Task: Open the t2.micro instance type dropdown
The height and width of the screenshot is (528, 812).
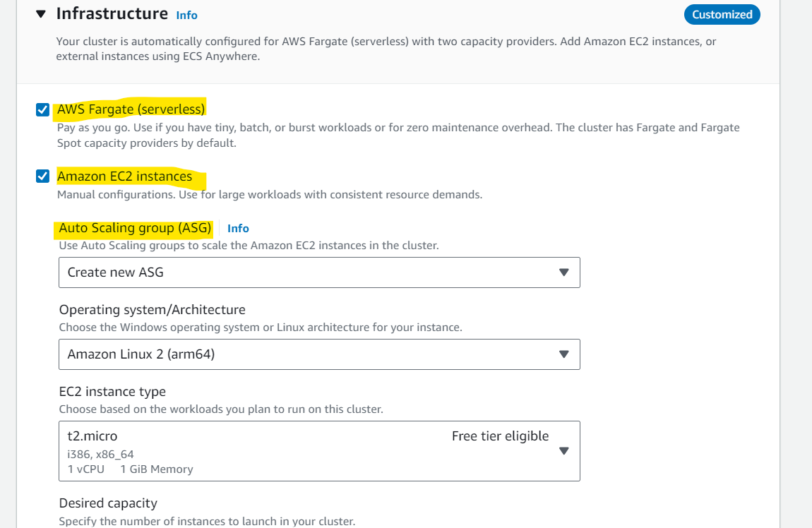Action: (320, 451)
